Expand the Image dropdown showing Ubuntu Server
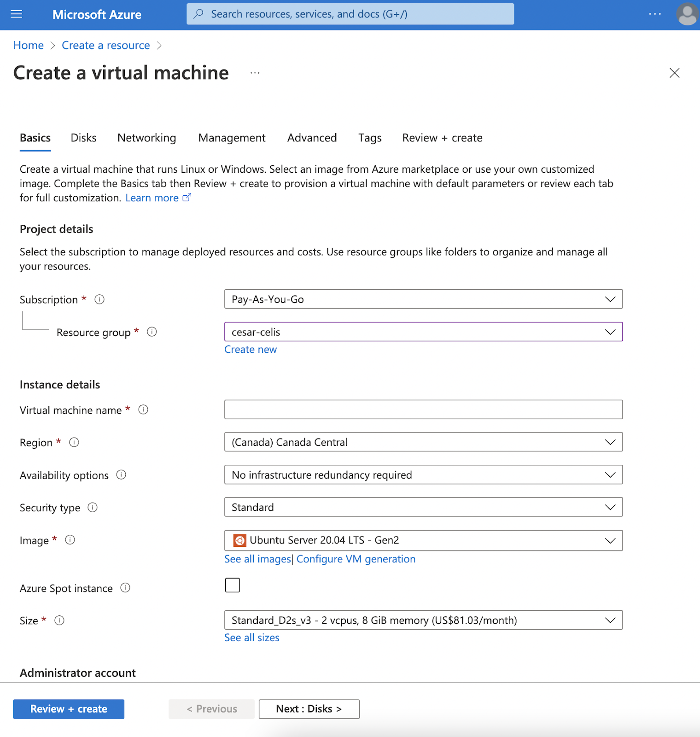 point(423,540)
